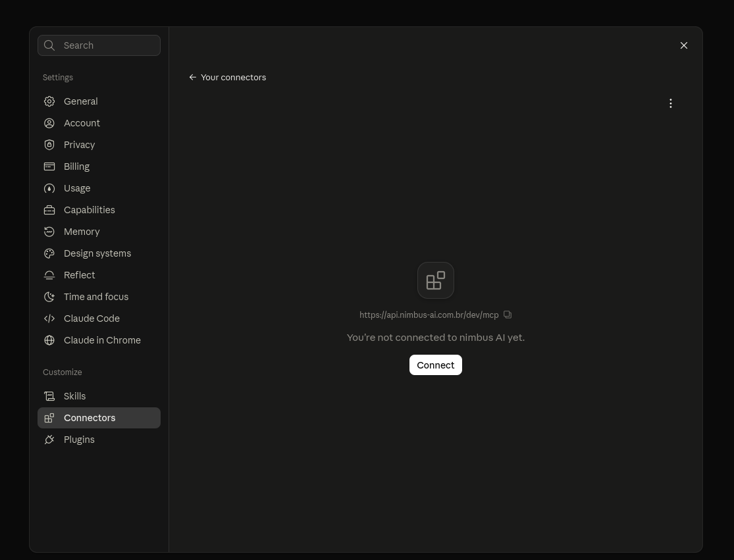This screenshot has height=560, width=734.
Task: Open the Privacy section
Action: pos(99,145)
